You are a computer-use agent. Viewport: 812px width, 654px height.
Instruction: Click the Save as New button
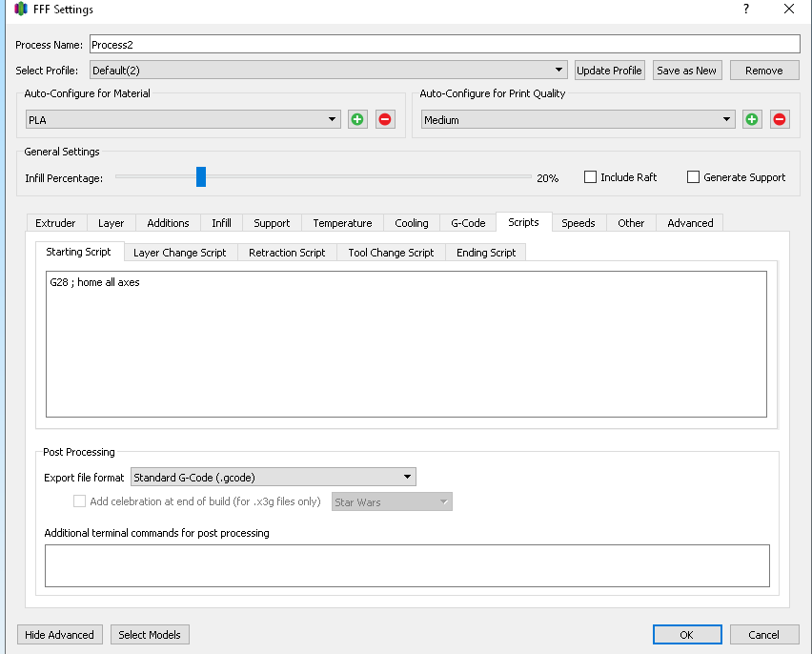[687, 71]
